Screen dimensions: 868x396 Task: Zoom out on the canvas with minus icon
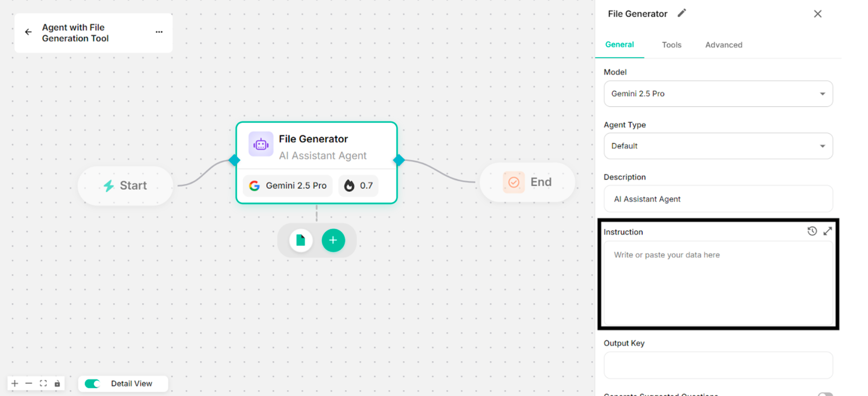click(x=29, y=383)
